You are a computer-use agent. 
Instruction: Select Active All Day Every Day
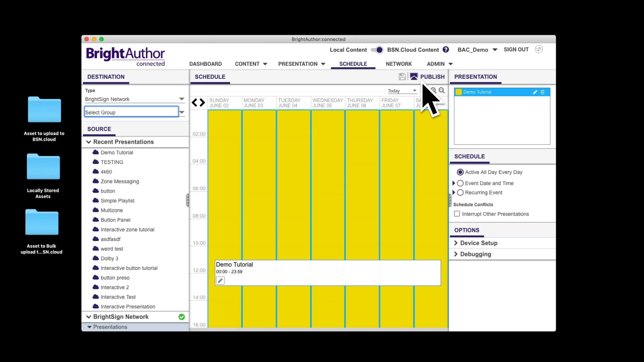click(460, 172)
